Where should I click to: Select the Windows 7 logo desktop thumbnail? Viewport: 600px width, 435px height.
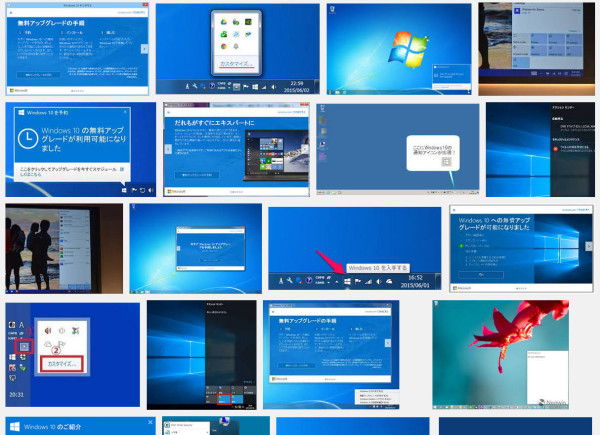click(399, 49)
